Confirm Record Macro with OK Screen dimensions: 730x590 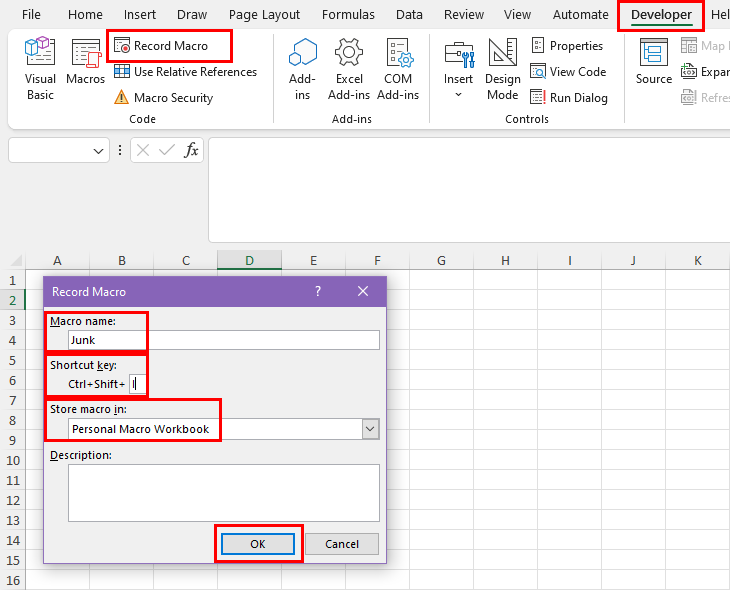point(258,544)
